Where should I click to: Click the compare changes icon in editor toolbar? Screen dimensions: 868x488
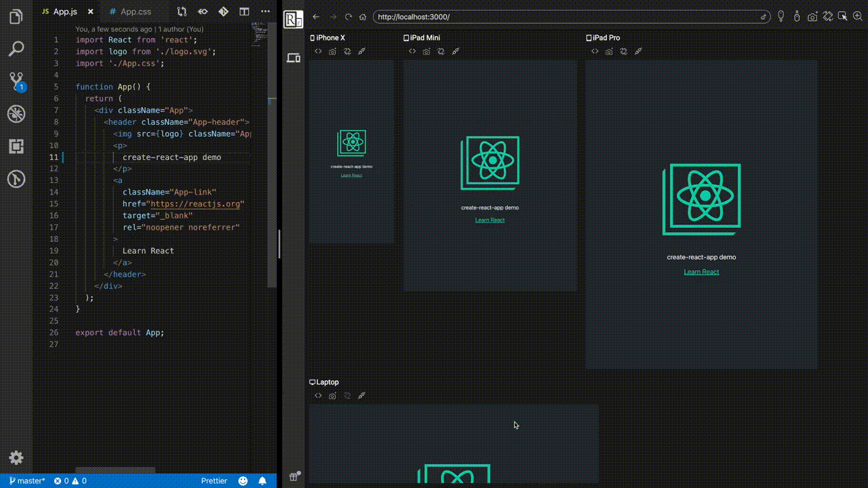coord(182,12)
